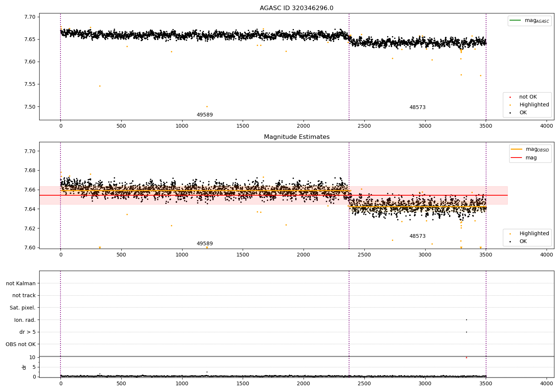Click x-tick 1500 on the top plot

click(243, 126)
